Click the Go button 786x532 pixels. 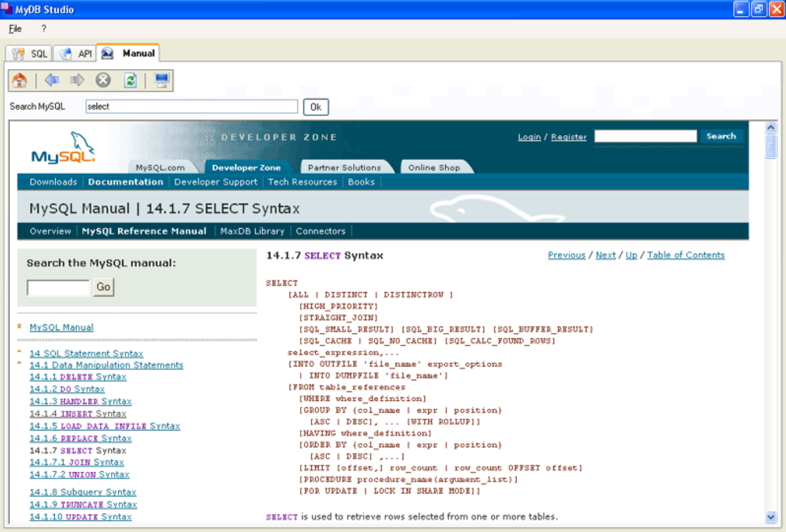[x=104, y=287]
